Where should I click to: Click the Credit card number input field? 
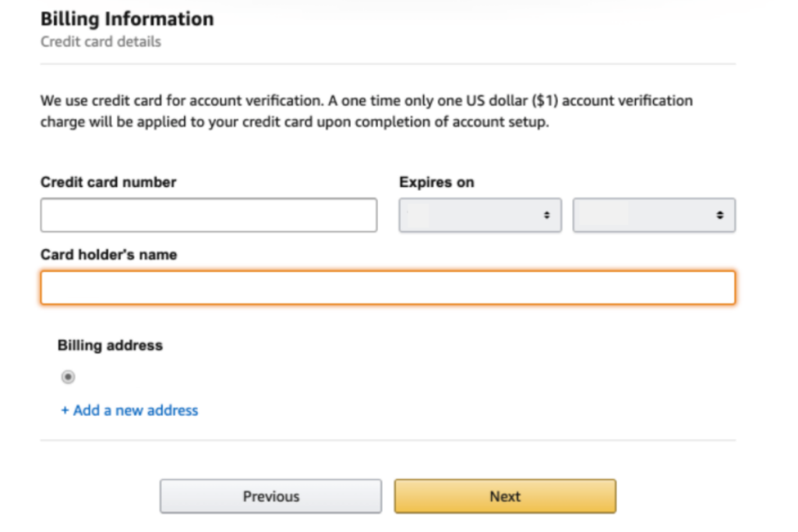(207, 215)
